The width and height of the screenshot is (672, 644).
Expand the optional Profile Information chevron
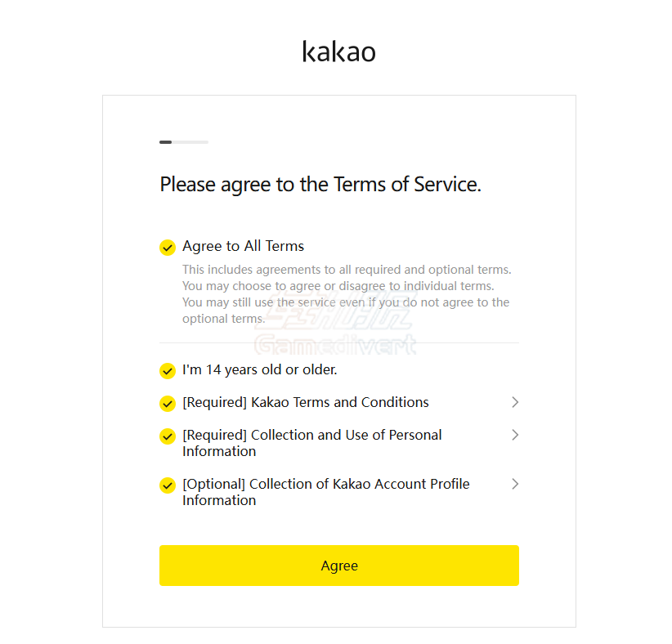515,484
